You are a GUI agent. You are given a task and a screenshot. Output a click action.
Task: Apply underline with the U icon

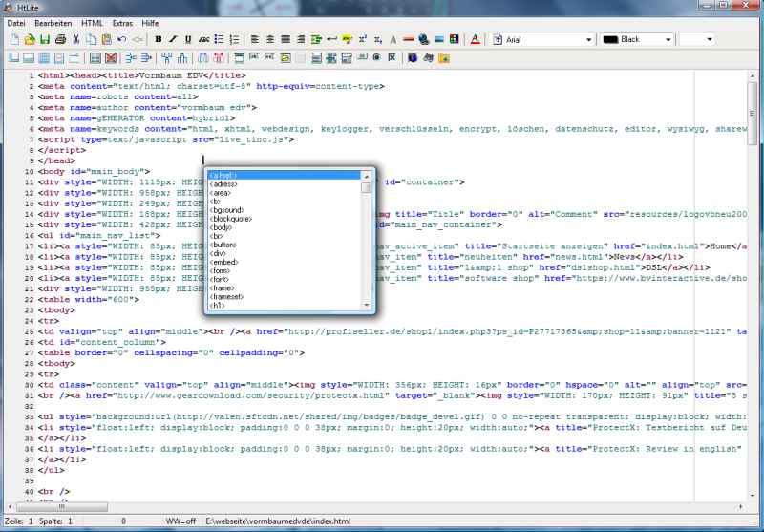coord(188,39)
